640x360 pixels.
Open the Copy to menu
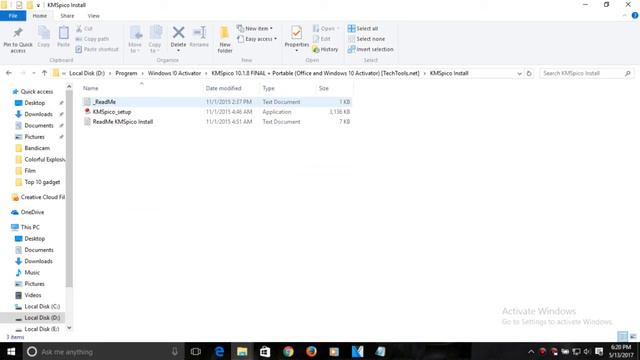155,39
